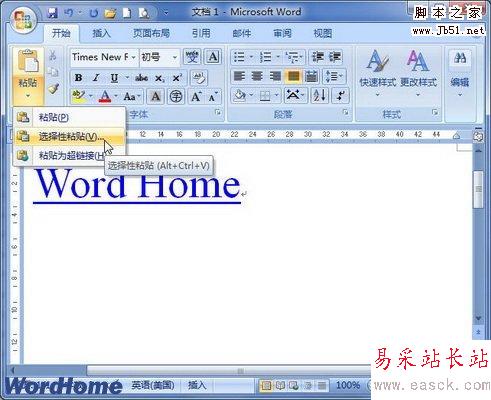Center the paragraph text

257,77
